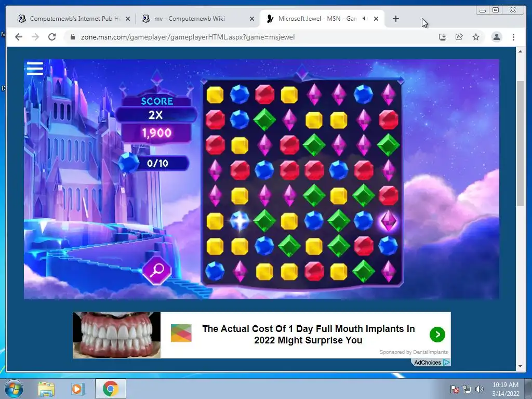Open the Chrome three-dot menu
532x399 pixels.
tap(513, 37)
